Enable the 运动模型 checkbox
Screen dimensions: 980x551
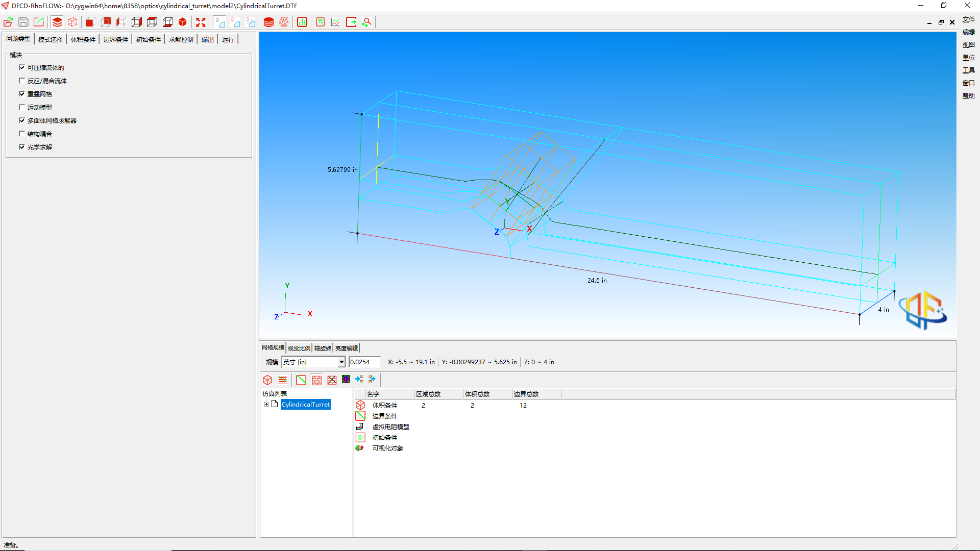click(22, 107)
